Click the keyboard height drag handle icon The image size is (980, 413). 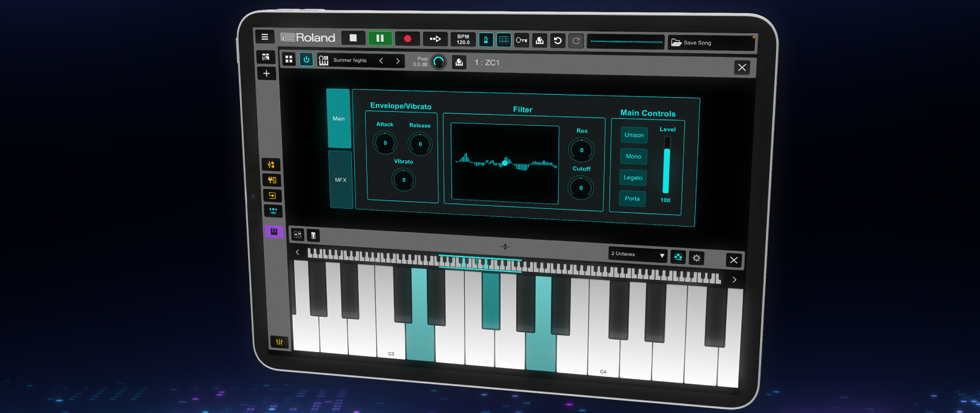tap(505, 247)
